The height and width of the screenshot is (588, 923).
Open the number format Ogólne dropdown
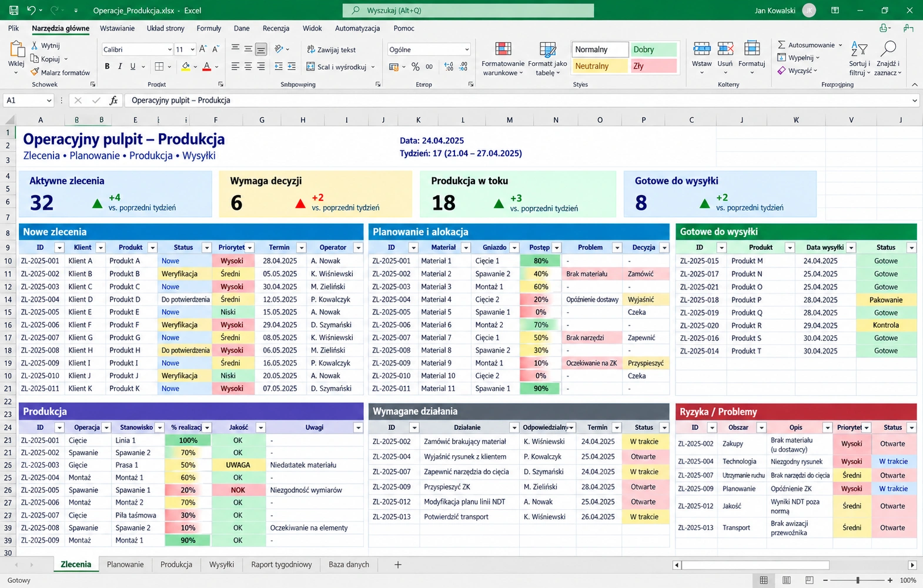pyautogui.click(x=467, y=49)
